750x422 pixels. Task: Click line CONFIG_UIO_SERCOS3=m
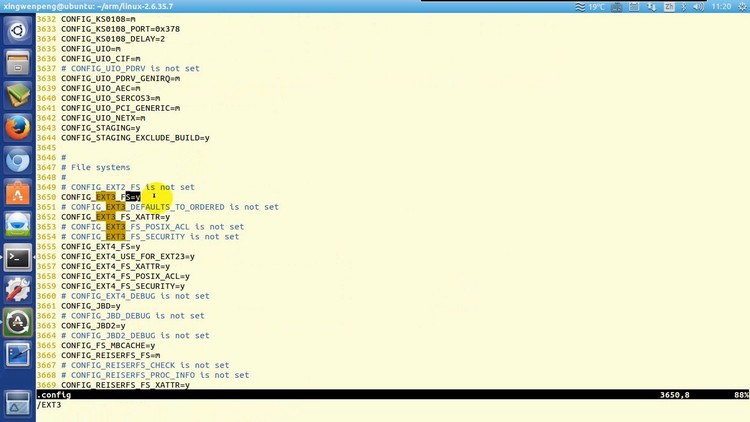point(110,98)
